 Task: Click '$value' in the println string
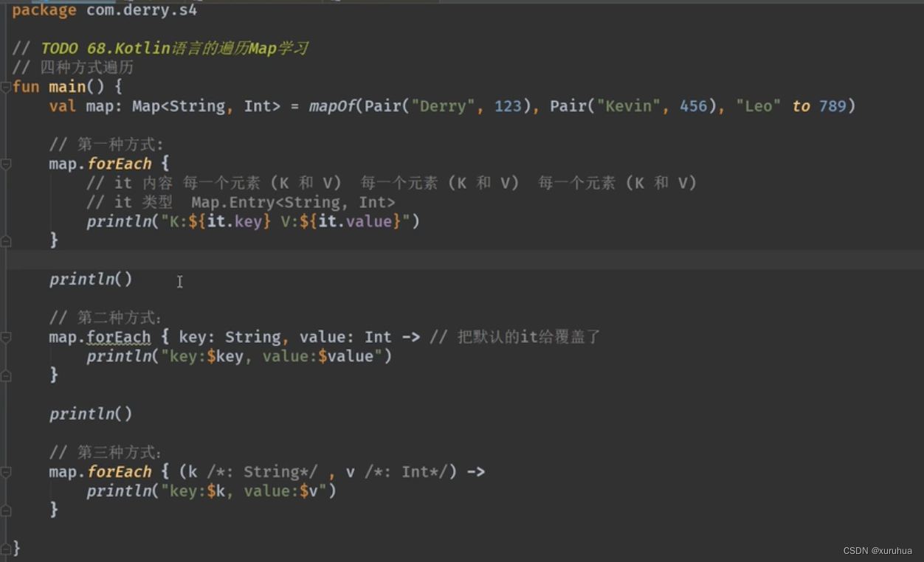point(346,356)
